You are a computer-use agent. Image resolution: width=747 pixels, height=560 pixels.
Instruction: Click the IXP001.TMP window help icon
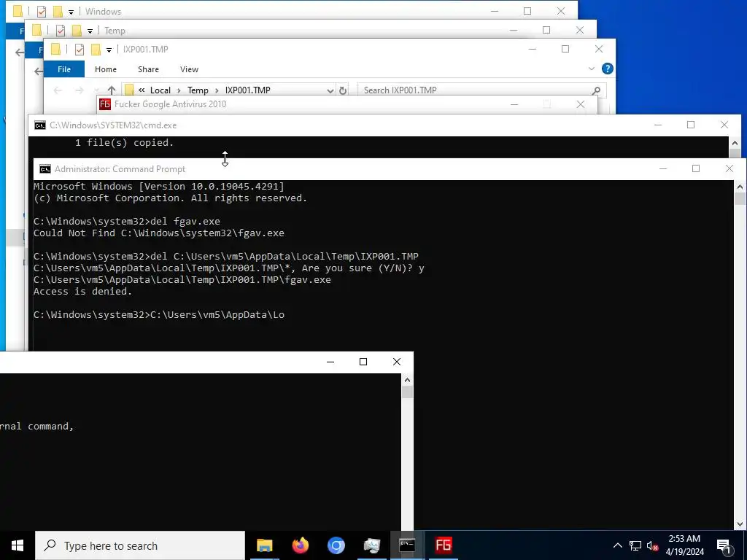608,69
